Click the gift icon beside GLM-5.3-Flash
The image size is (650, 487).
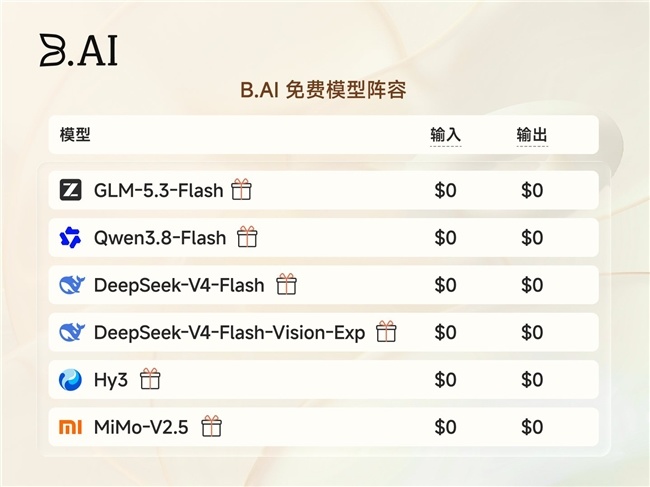(241, 189)
